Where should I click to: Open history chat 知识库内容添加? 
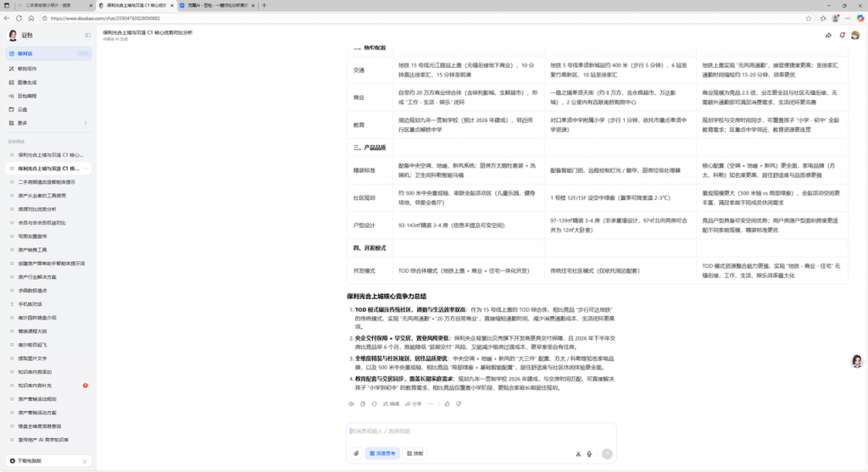click(x=48, y=372)
